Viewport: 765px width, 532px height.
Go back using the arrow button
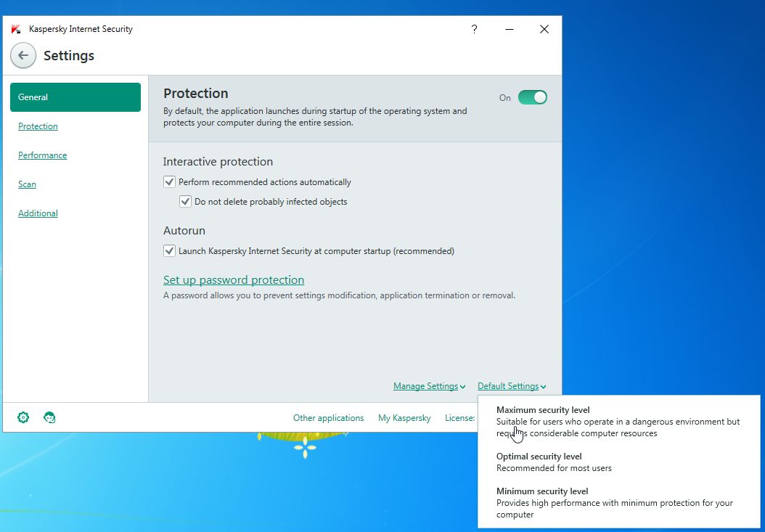23,56
